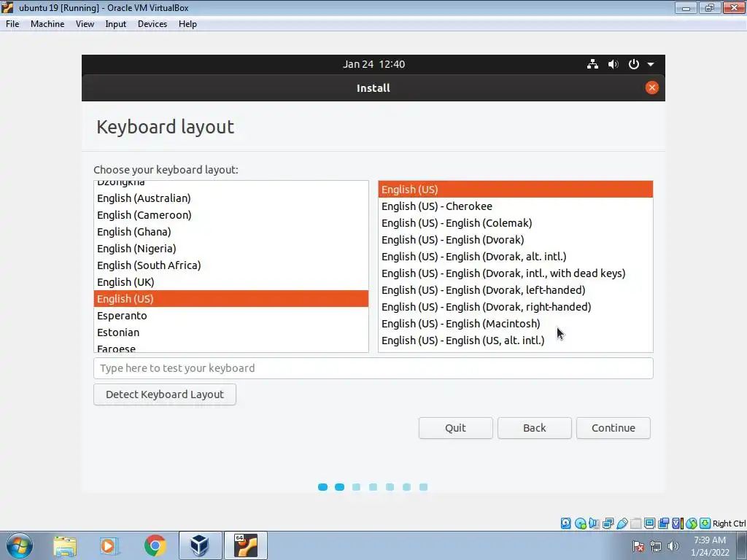Select English (US) - Cherokee variant
The height and width of the screenshot is (560, 747).
tap(516, 206)
